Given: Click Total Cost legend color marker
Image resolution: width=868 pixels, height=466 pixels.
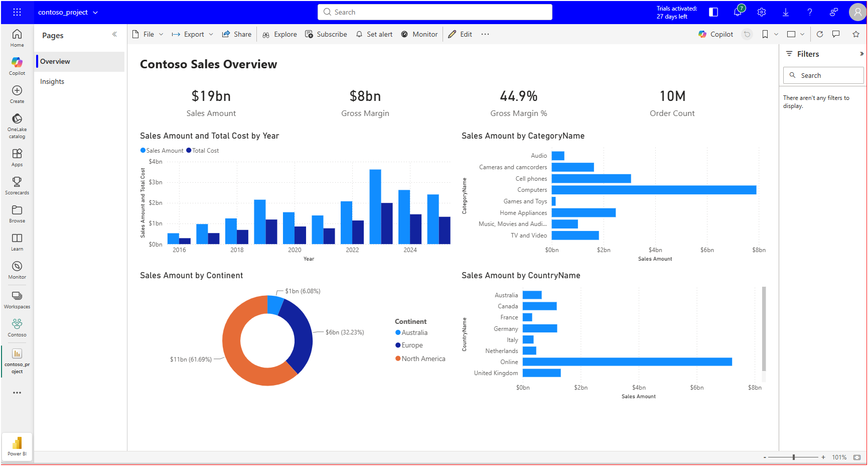Looking at the screenshot, I should pyautogui.click(x=189, y=150).
